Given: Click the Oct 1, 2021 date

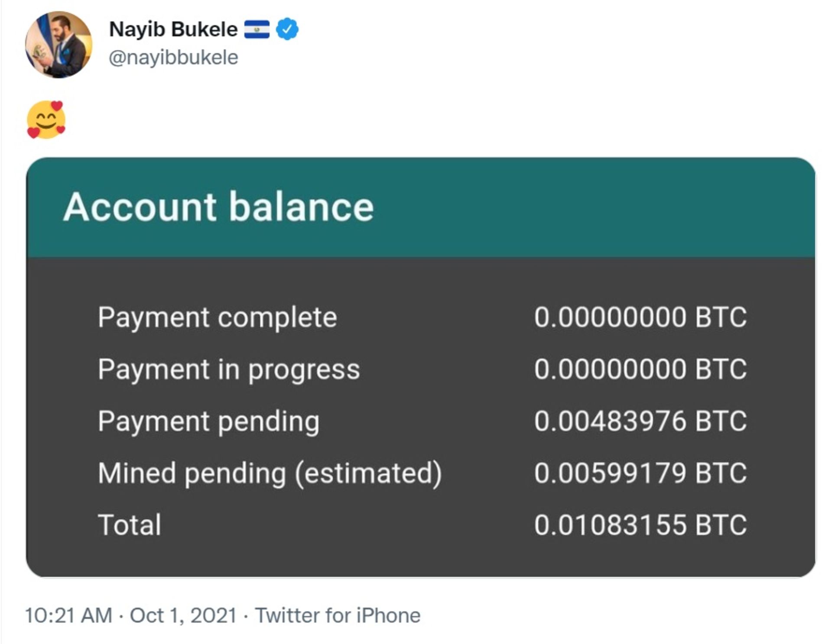Looking at the screenshot, I should click(183, 615).
